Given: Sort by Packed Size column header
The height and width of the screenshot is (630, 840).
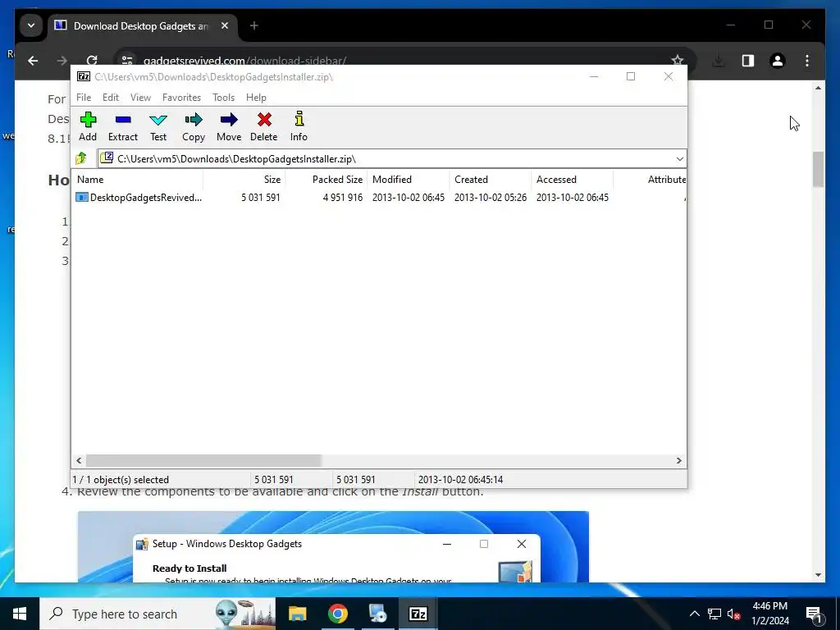Looking at the screenshot, I should [326, 180].
